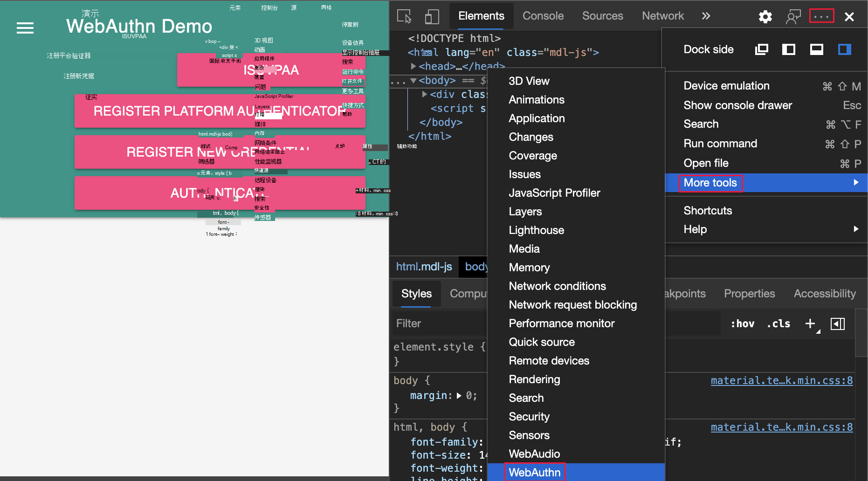Open the Help submenu arrow
The height and width of the screenshot is (481, 868).
(856, 229)
